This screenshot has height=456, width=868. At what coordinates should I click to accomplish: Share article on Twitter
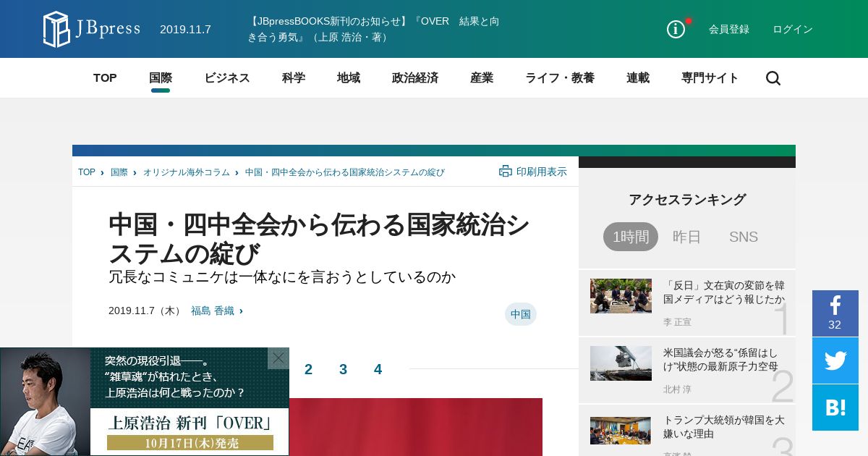coord(835,360)
